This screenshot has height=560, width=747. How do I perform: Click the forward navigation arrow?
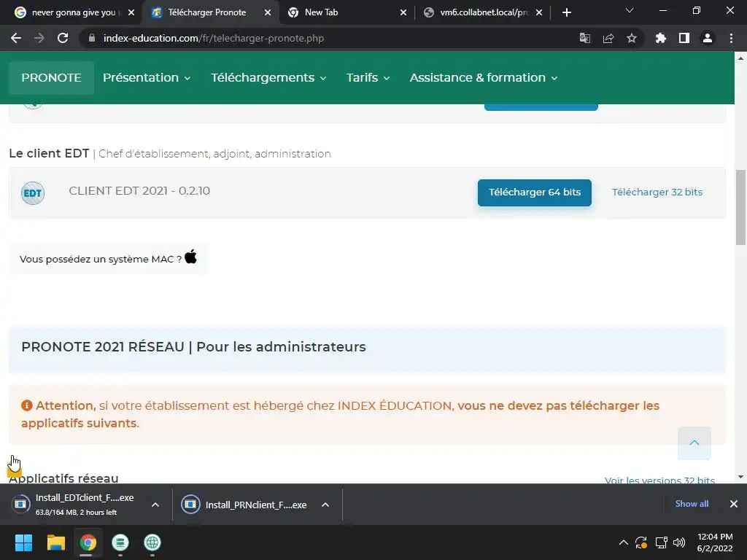click(39, 38)
